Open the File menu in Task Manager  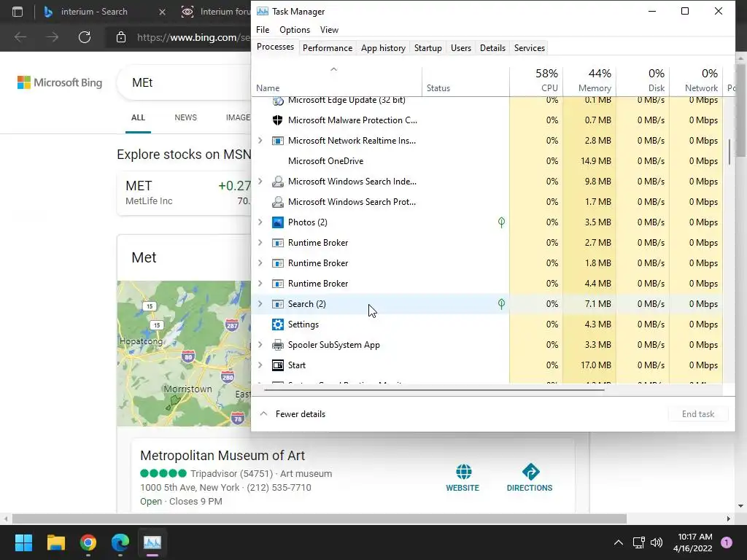(263, 29)
